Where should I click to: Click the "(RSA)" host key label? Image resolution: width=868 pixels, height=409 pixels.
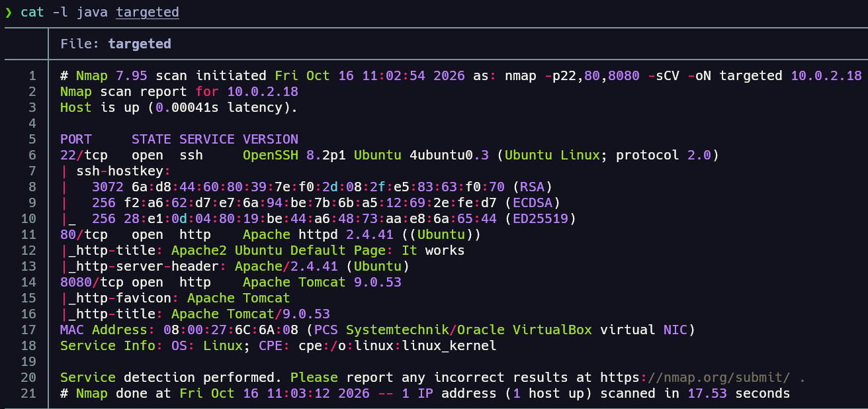coord(533,187)
